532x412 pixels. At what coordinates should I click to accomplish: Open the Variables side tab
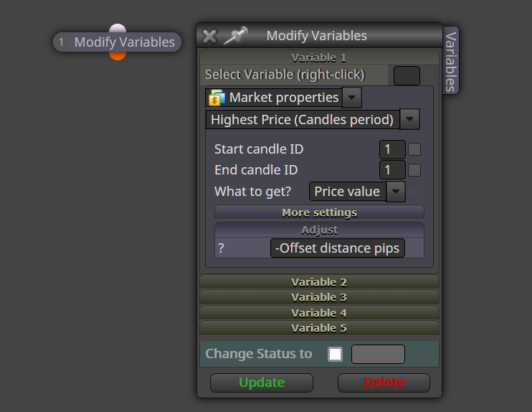450,60
